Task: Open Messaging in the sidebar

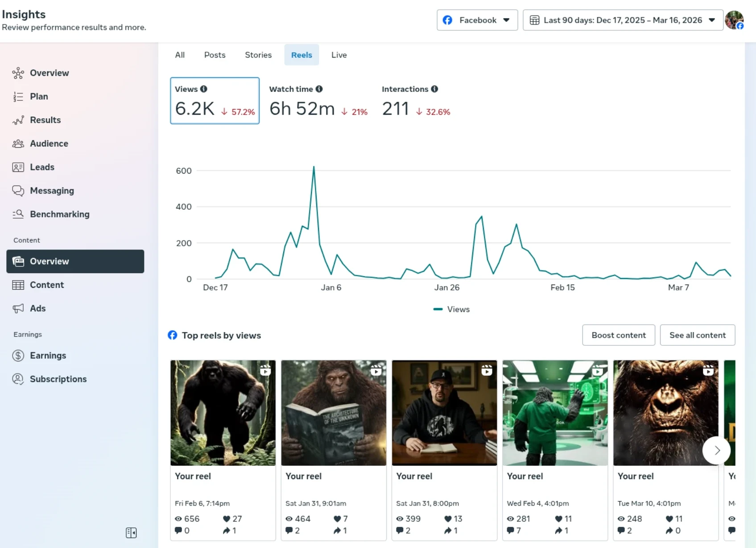Action: (52, 191)
